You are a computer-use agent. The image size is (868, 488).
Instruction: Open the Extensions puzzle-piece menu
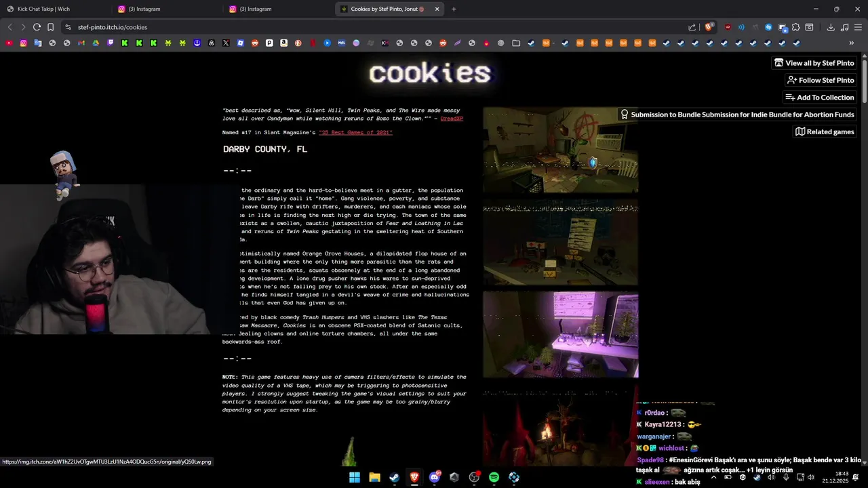795,27
